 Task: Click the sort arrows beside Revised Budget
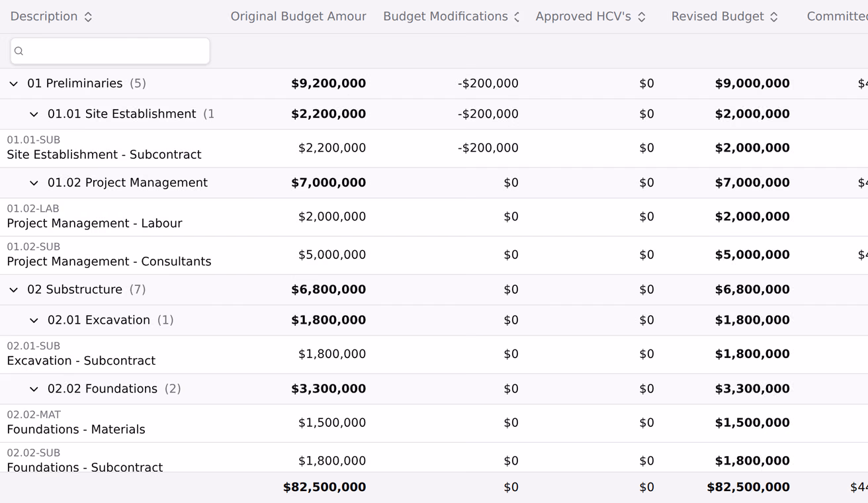(x=774, y=17)
